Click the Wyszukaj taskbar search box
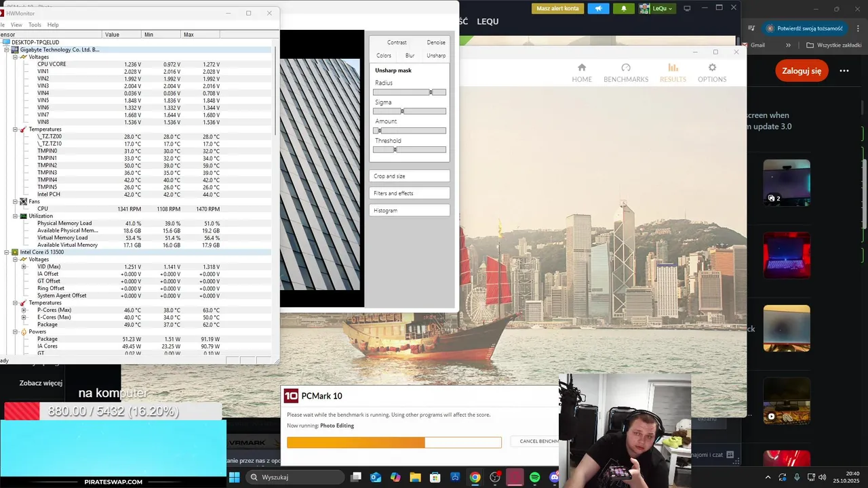Image resolution: width=868 pixels, height=488 pixels. [x=296, y=477]
